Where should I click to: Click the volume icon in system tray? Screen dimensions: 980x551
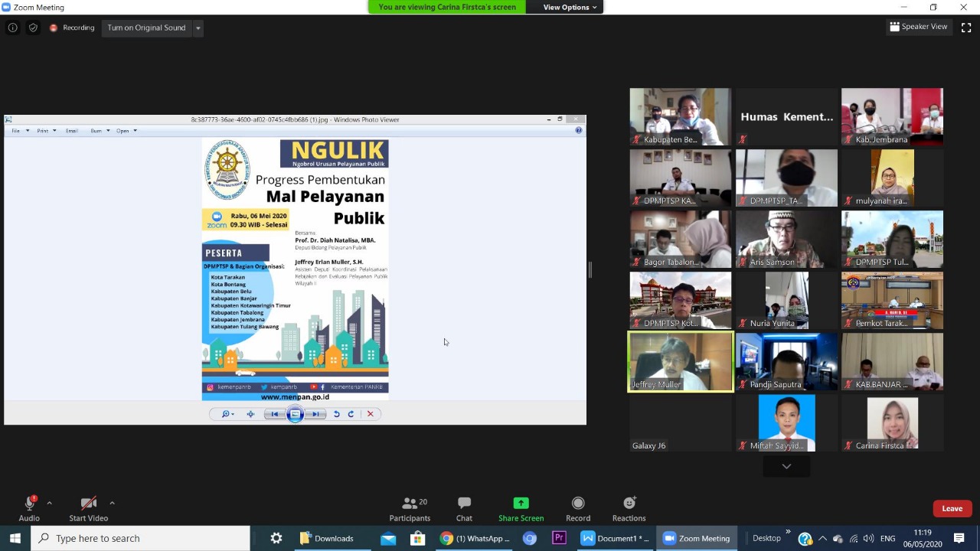point(869,538)
